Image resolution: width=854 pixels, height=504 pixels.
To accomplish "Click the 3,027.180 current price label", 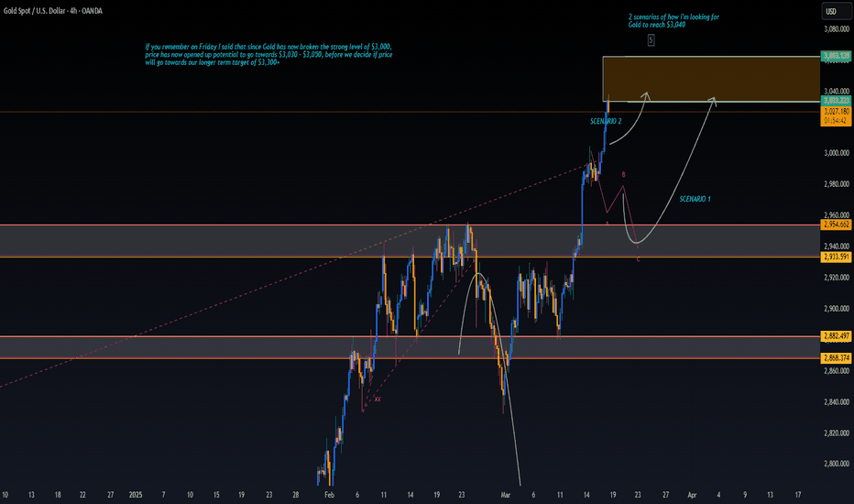I will click(836, 111).
